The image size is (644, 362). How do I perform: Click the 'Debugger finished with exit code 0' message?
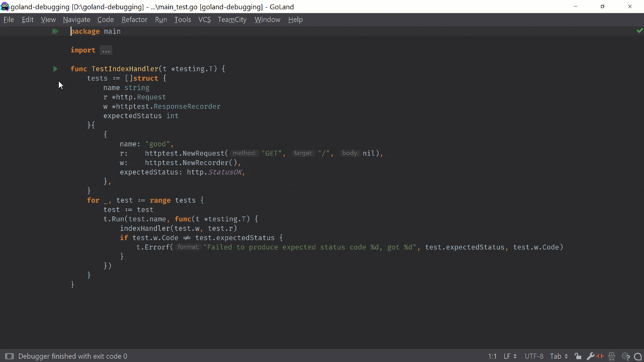[73, 356]
